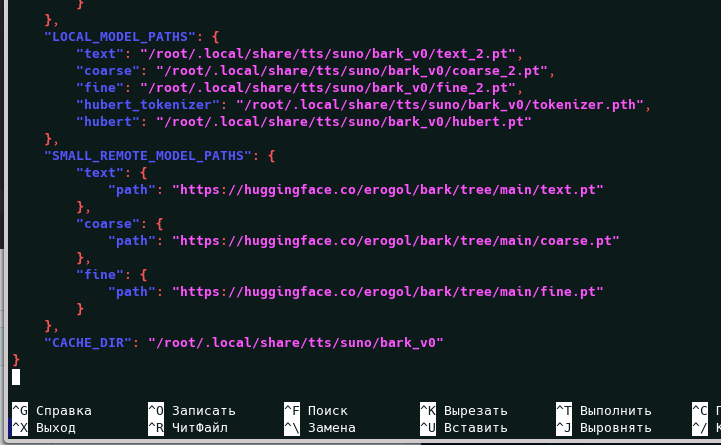Click the ^X Выход exit shortcut

(48, 428)
